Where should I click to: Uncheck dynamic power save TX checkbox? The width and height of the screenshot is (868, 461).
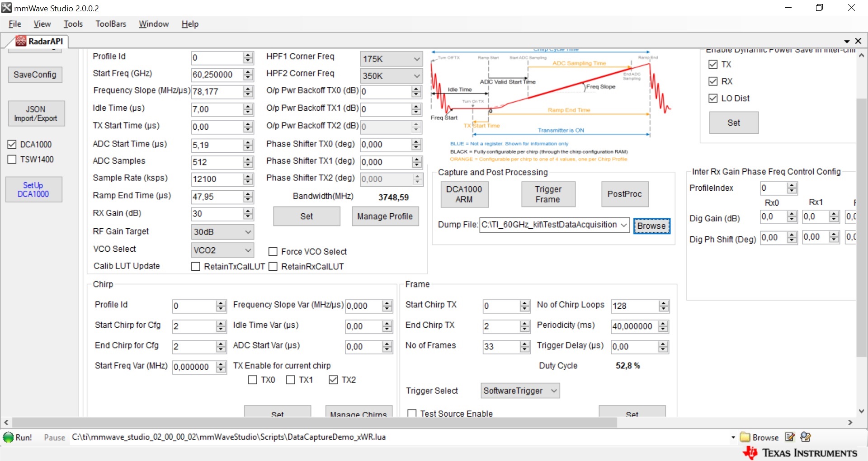[713, 65]
